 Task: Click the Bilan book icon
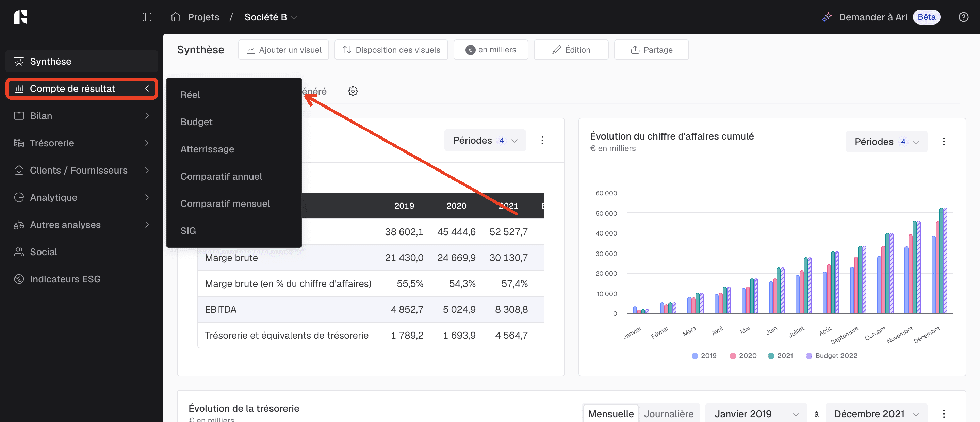[19, 116]
